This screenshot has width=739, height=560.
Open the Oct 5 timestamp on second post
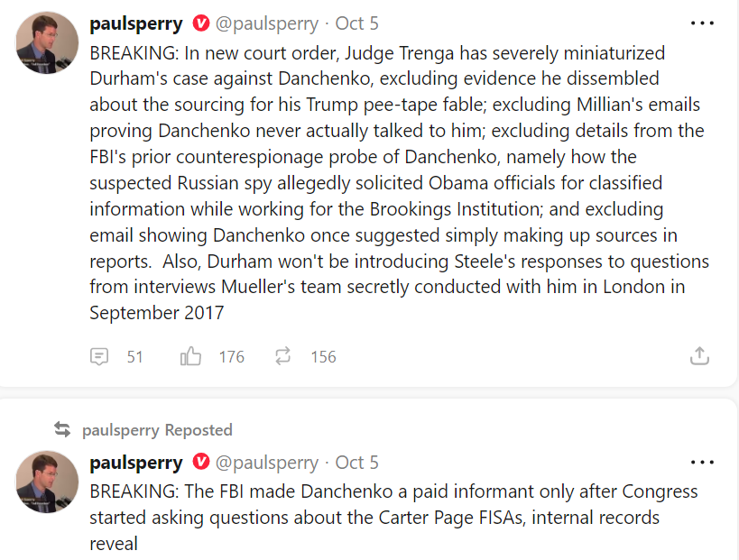point(357,463)
